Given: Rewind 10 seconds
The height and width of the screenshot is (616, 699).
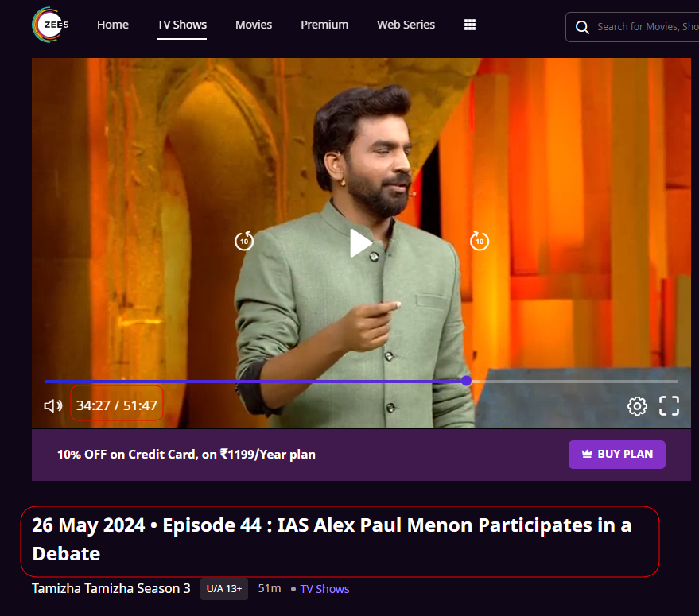Looking at the screenshot, I should [x=244, y=241].
